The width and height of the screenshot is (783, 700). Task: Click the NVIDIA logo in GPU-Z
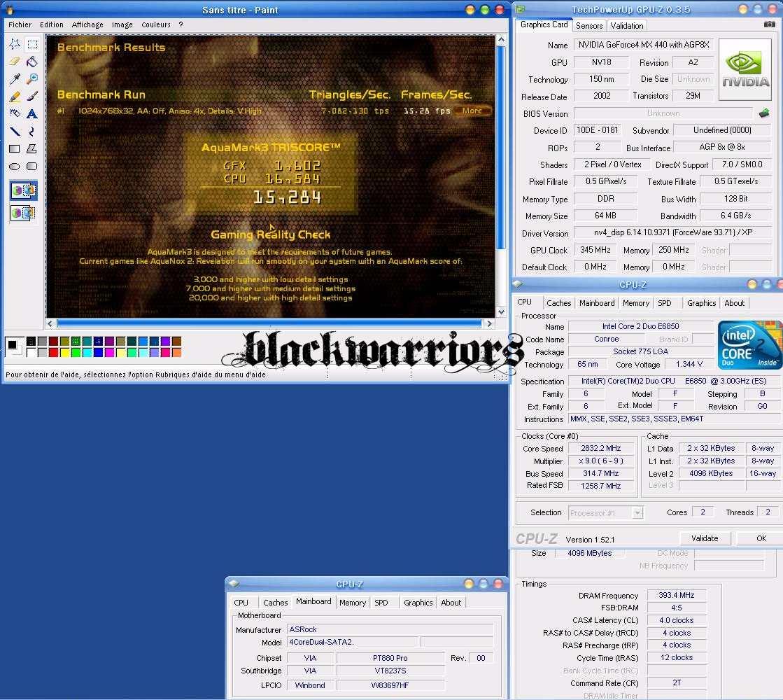tap(745, 69)
